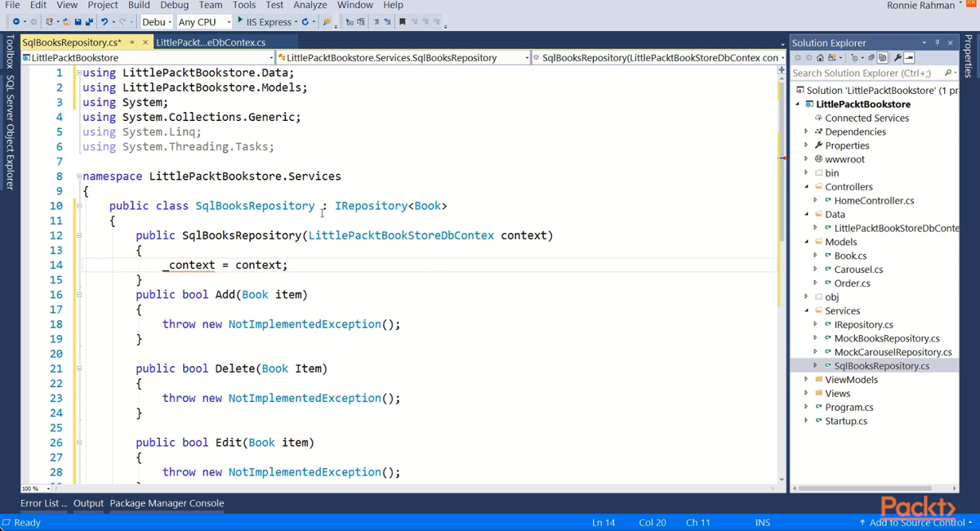Open Properties wrench icon in Solution Explorer
Image resolution: width=980 pixels, height=531 pixels.
tap(898, 58)
